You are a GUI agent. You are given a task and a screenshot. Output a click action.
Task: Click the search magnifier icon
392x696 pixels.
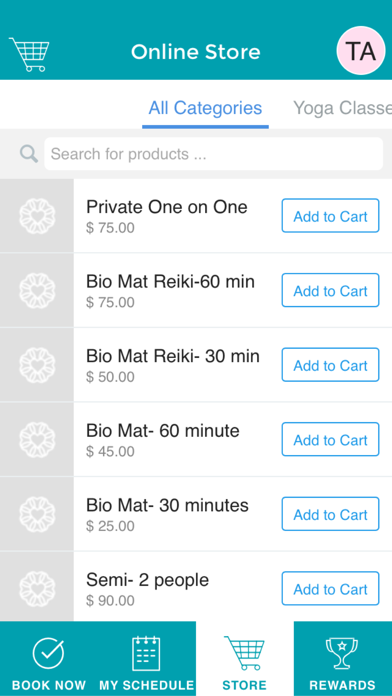[x=29, y=154]
